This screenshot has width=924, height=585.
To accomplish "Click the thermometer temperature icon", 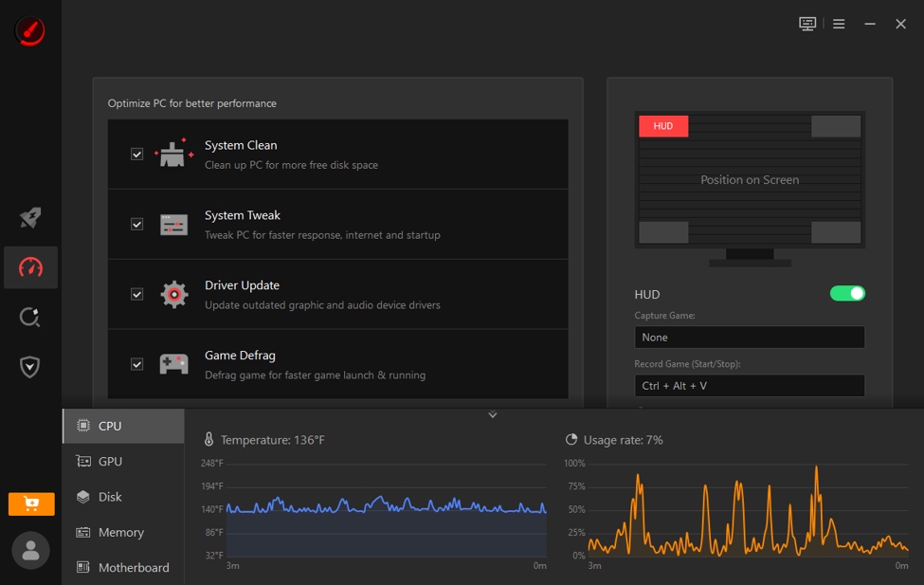I will [x=208, y=439].
